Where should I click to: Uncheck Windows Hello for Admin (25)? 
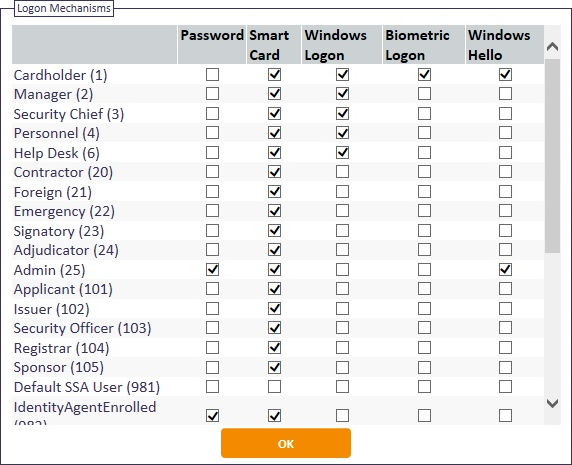click(x=505, y=270)
